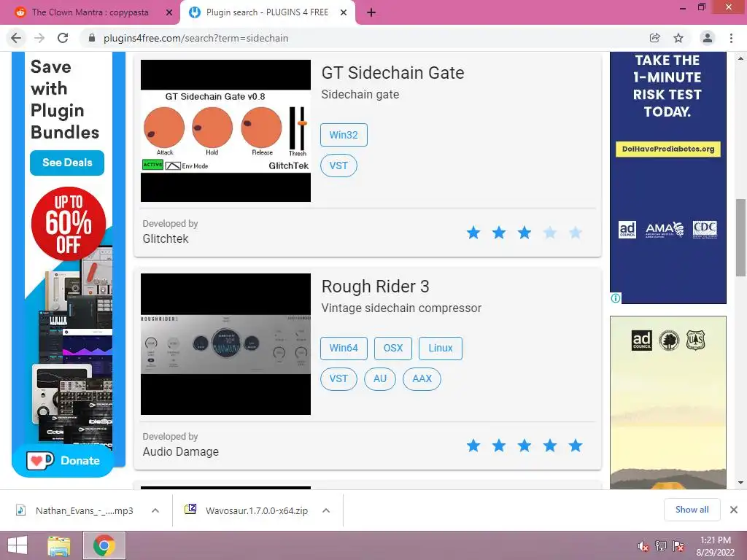Click fifth rating star of Rough Rider 3
The image size is (747, 560).
click(575, 446)
